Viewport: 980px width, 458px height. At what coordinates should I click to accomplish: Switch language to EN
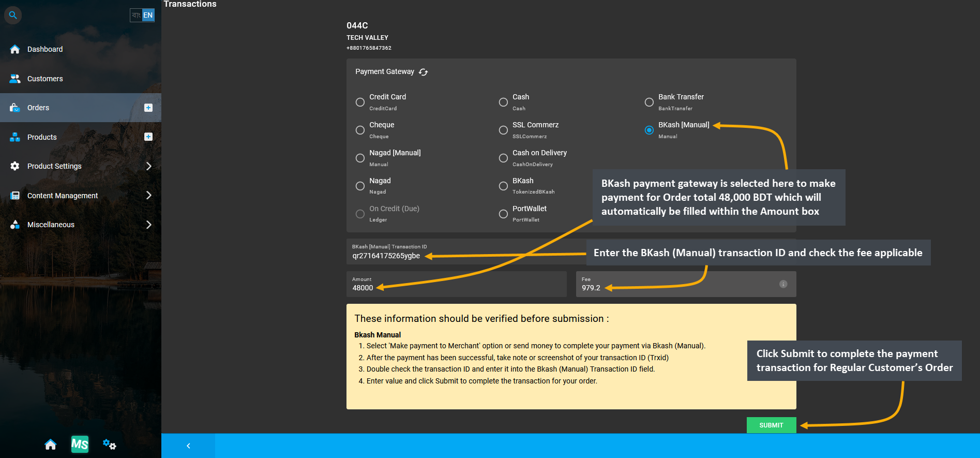coord(148,15)
